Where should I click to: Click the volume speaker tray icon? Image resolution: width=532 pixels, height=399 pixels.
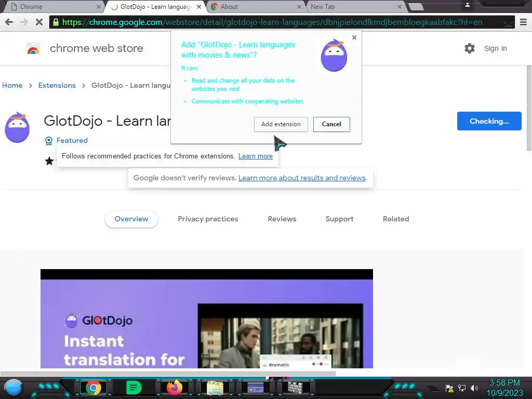point(474,388)
